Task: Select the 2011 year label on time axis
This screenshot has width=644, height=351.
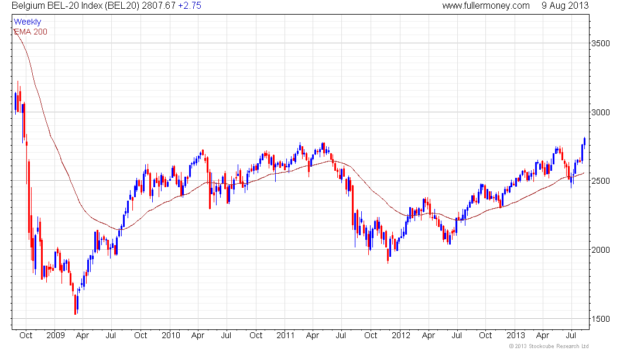Action: pos(286,335)
